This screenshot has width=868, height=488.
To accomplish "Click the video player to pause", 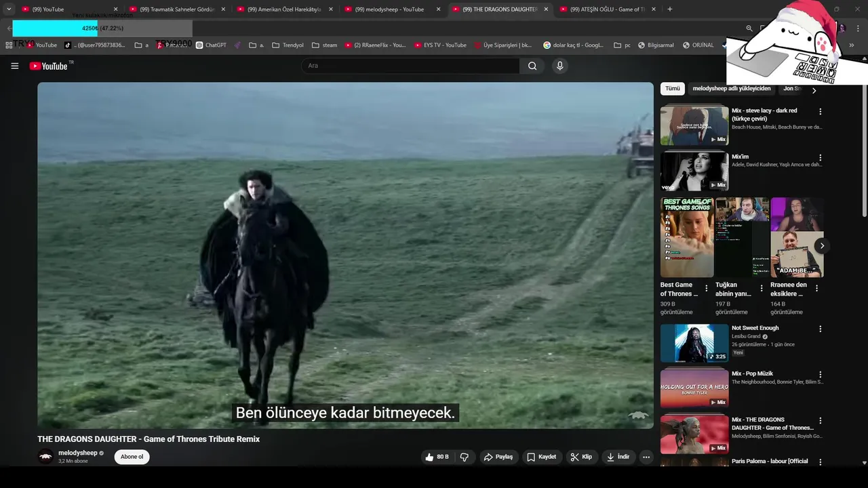I will coord(345,256).
